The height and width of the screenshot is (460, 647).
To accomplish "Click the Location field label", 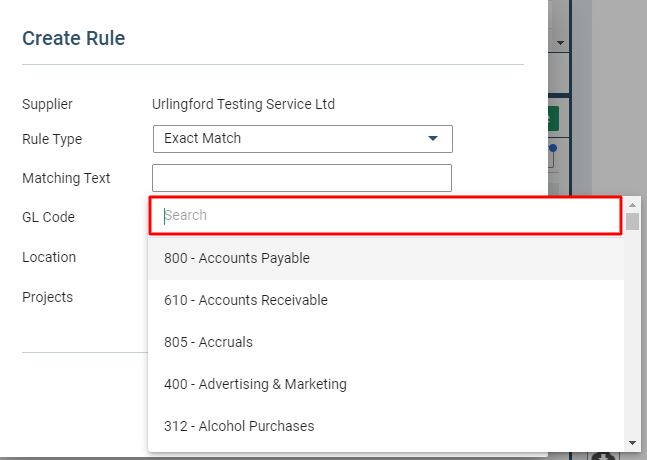I will point(49,257).
